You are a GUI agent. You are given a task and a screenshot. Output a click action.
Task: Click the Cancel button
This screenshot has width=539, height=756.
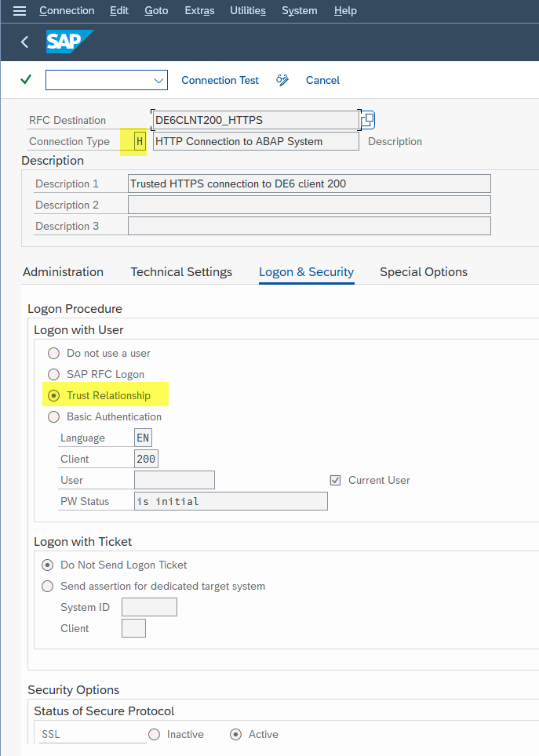point(322,80)
